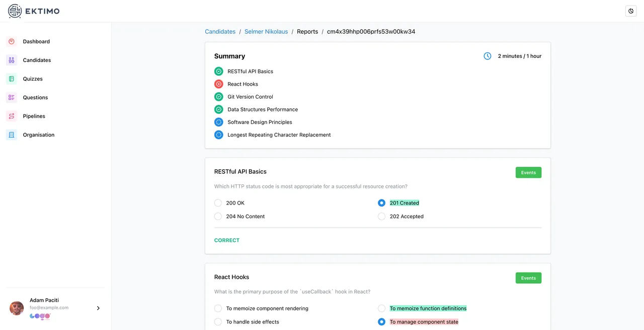Click the red React Hooks failed status icon
The image size is (644, 330).
click(x=218, y=84)
